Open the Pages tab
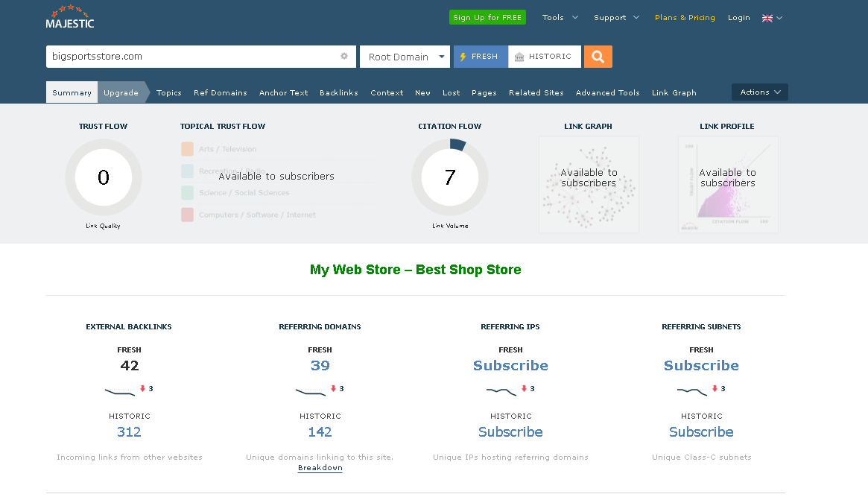 (484, 92)
